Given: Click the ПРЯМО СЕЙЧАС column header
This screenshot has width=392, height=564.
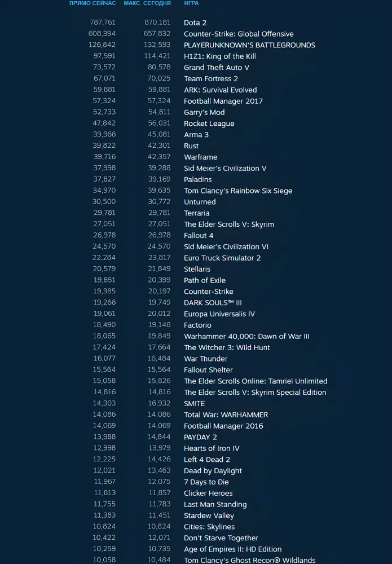Looking at the screenshot, I should pyautogui.click(x=93, y=3).
